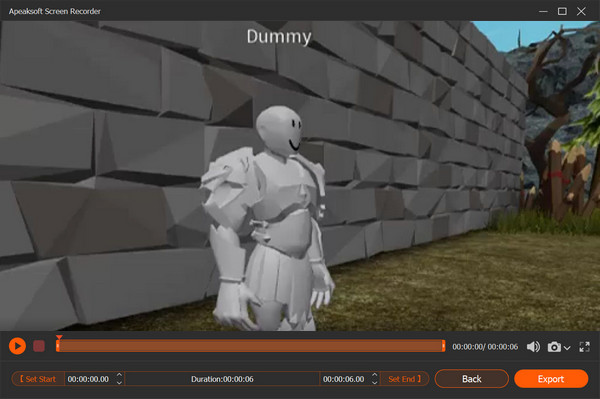Click the 00:00:00/ 00:00:06 time readout
The height and width of the screenshot is (399, 600).
coord(485,347)
